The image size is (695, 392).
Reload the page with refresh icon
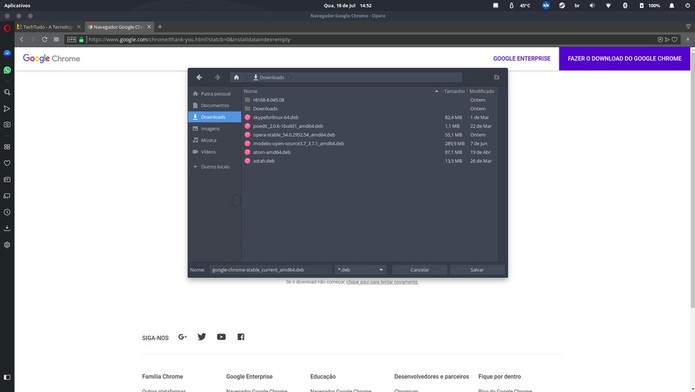coord(44,39)
